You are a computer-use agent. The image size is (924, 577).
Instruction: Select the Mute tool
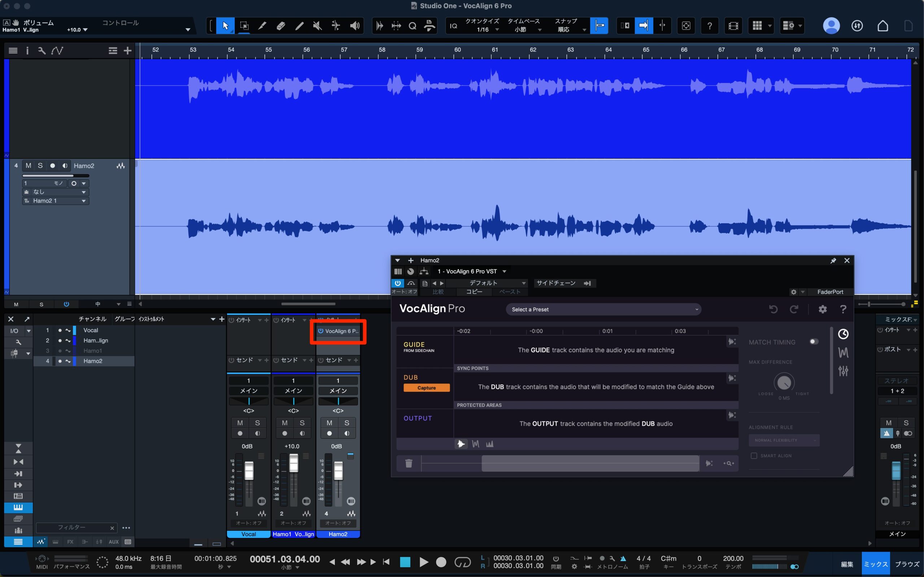point(317,26)
